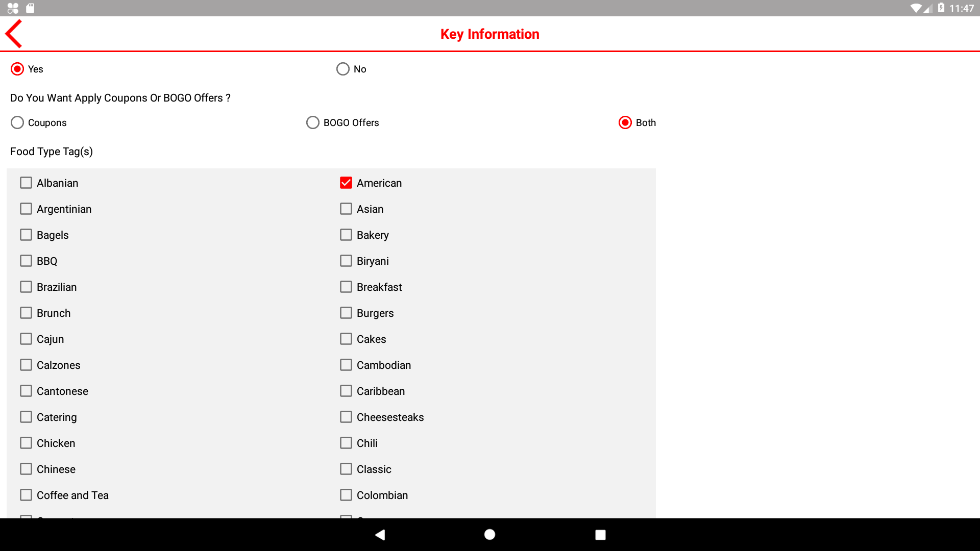Viewport: 980px width, 551px height.
Task: Tap Android recent apps square
Action: 600,535
